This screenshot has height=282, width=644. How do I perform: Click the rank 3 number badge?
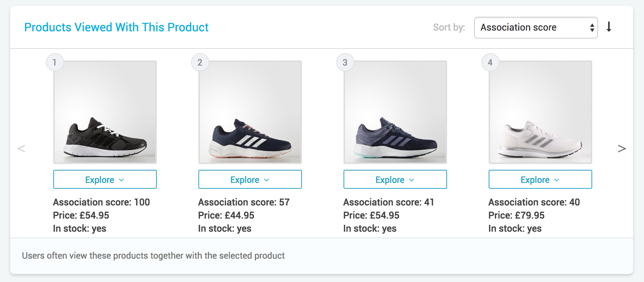[345, 63]
